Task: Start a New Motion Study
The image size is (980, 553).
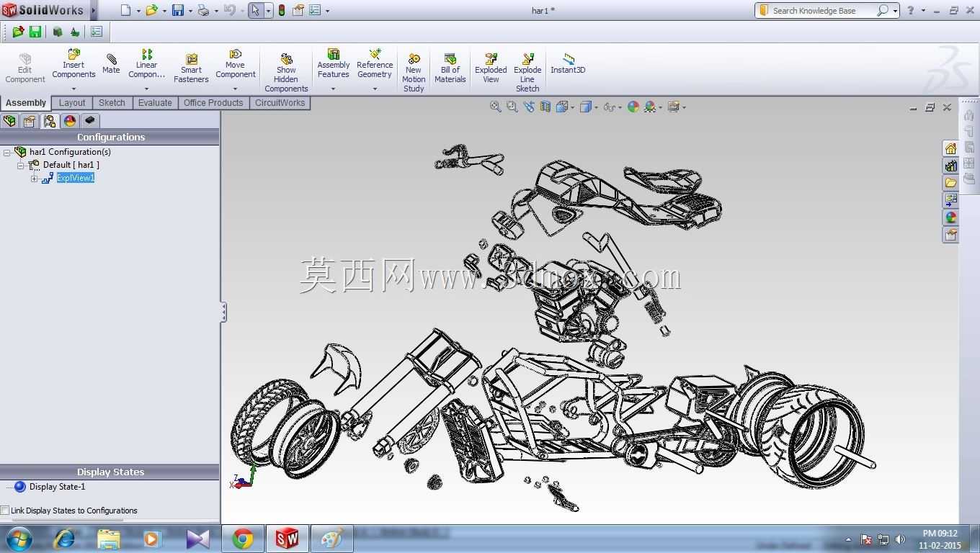Action: pyautogui.click(x=414, y=73)
